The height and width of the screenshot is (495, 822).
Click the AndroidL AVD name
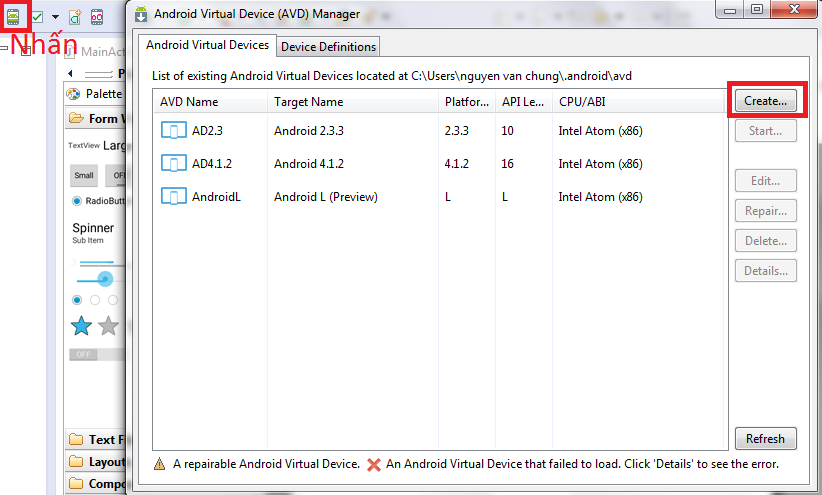[x=216, y=197]
